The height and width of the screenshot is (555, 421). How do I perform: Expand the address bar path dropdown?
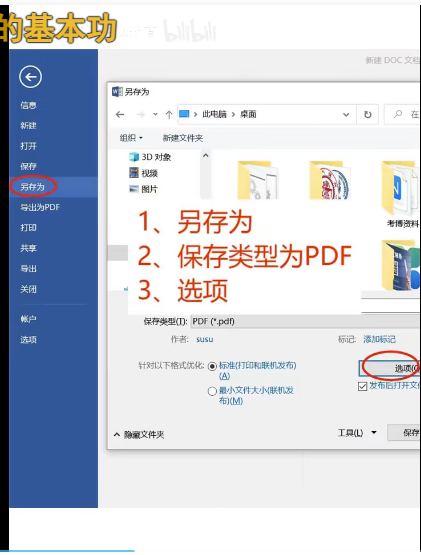[x=346, y=115]
